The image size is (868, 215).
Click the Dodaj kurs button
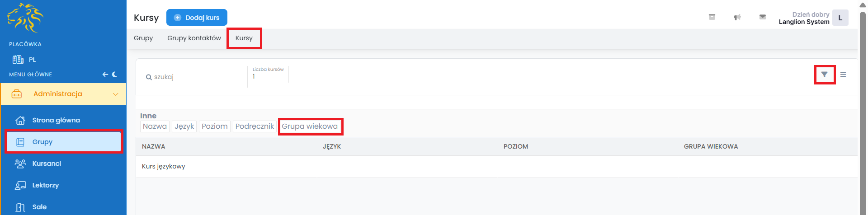[x=197, y=18]
